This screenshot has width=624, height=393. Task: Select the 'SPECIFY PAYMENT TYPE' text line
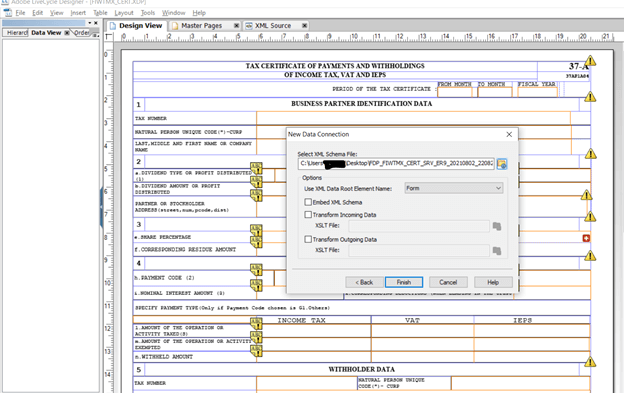[x=232, y=308]
